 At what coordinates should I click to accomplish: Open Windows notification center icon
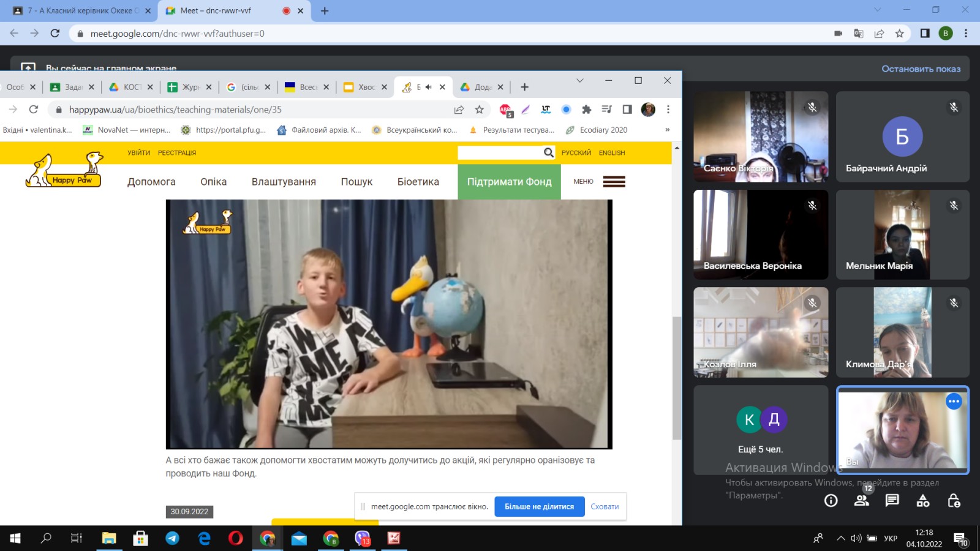click(960, 539)
